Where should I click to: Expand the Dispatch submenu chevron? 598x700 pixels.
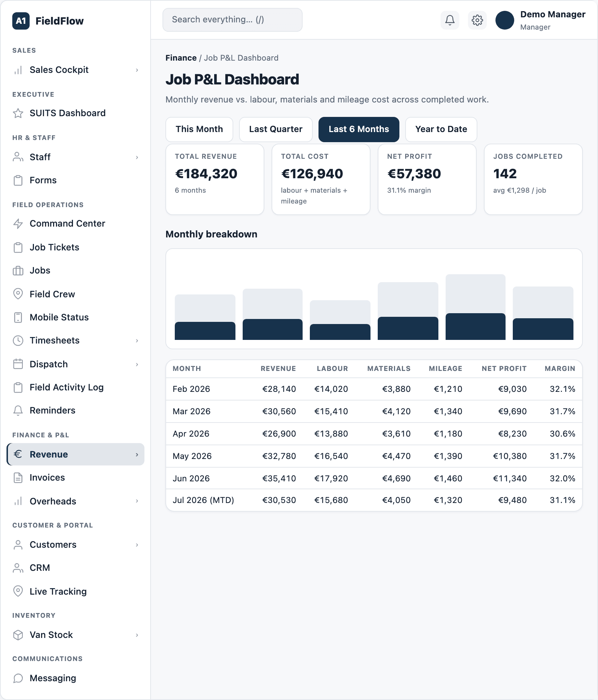(x=137, y=364)
